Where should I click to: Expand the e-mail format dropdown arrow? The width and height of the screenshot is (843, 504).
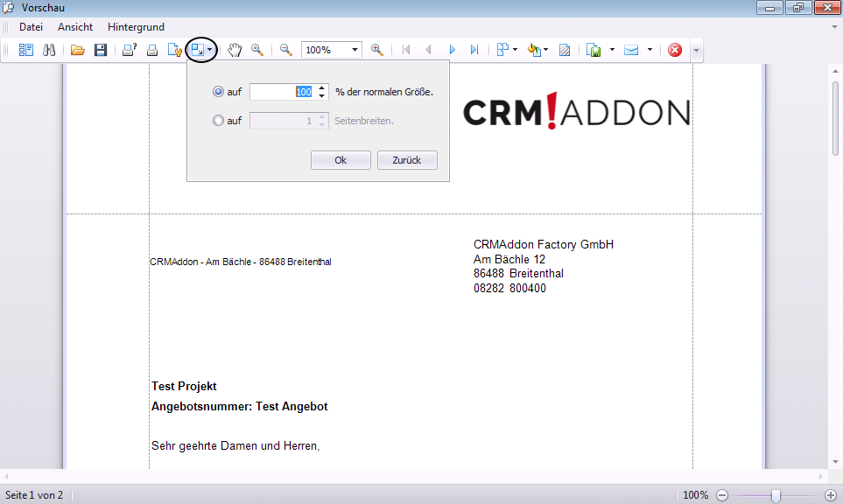(x=650, y=50)
